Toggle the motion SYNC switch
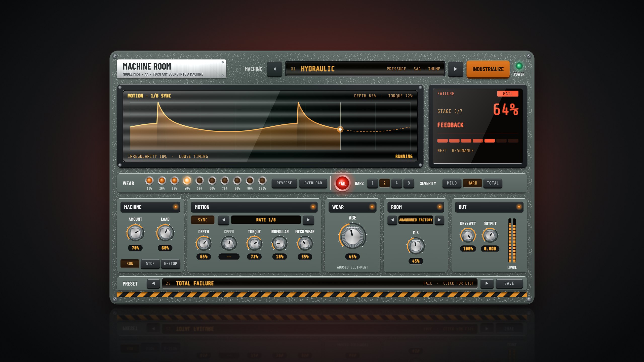 203,220
